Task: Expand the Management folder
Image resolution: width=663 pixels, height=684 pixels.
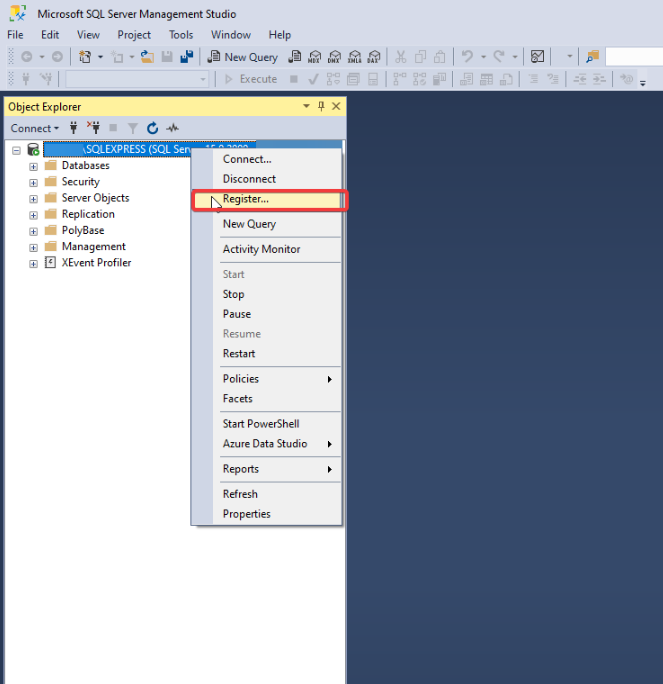Action: coord(33,248)
